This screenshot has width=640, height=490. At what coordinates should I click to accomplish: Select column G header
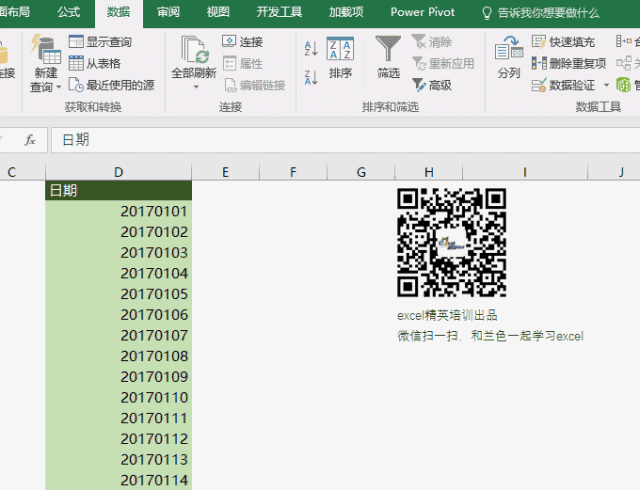point(361,172)
